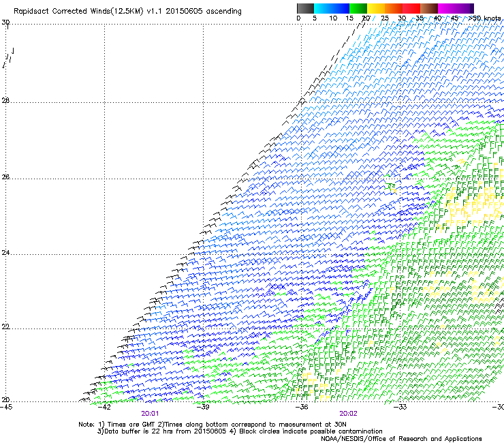Image resolution: width=504 pixels, height=443 pixels.
Task: Click the latitude label '22' on the left axis
Action: coord(5,327)
